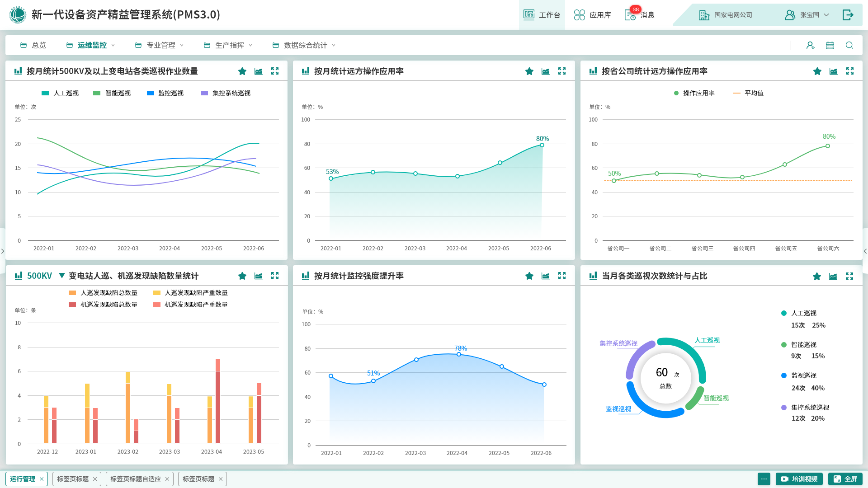
Task: Click the 监控巡视 donut legend dot
Action: (784, 375)
